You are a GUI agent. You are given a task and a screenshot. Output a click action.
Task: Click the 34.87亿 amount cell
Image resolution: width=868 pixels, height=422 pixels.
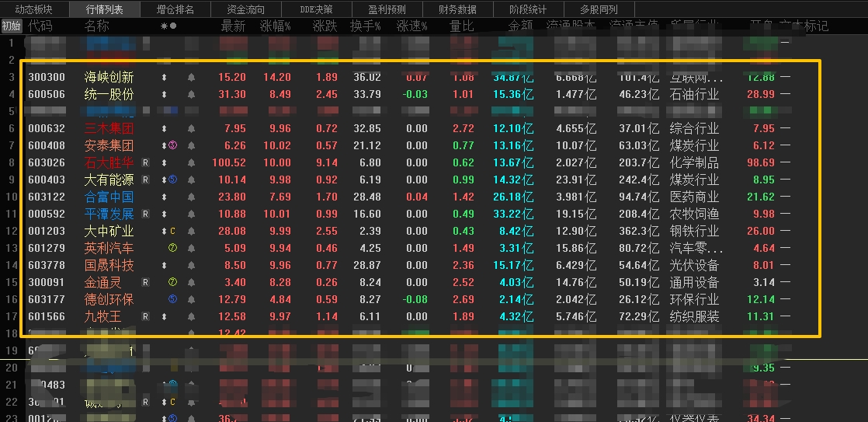(x=513, y=78)
